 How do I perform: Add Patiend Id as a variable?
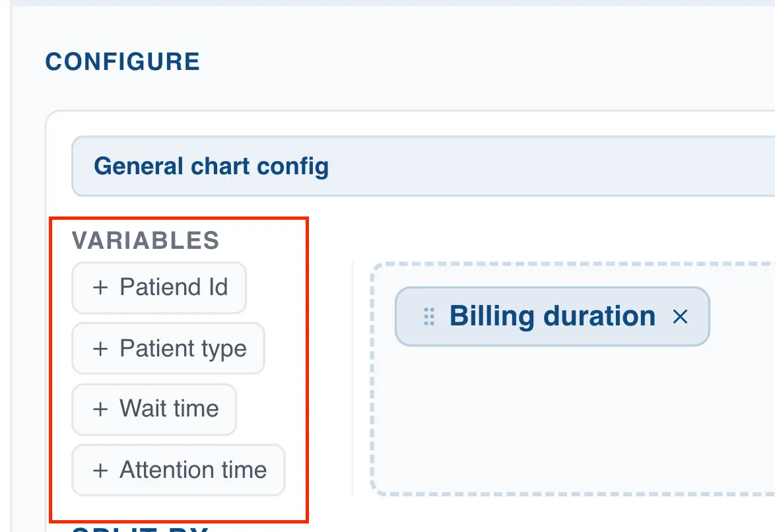tap(158, 287)
